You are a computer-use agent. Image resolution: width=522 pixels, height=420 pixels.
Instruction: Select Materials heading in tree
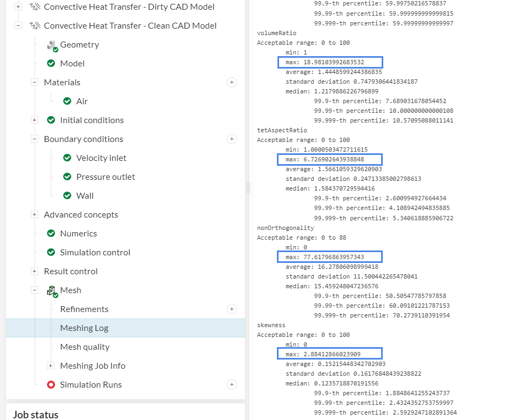tap(62, 83)
